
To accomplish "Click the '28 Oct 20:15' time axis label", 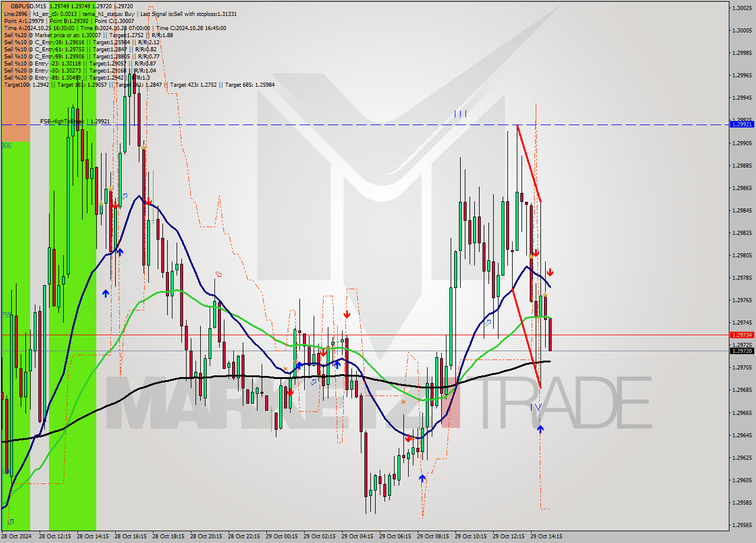I will pos(206,537).
